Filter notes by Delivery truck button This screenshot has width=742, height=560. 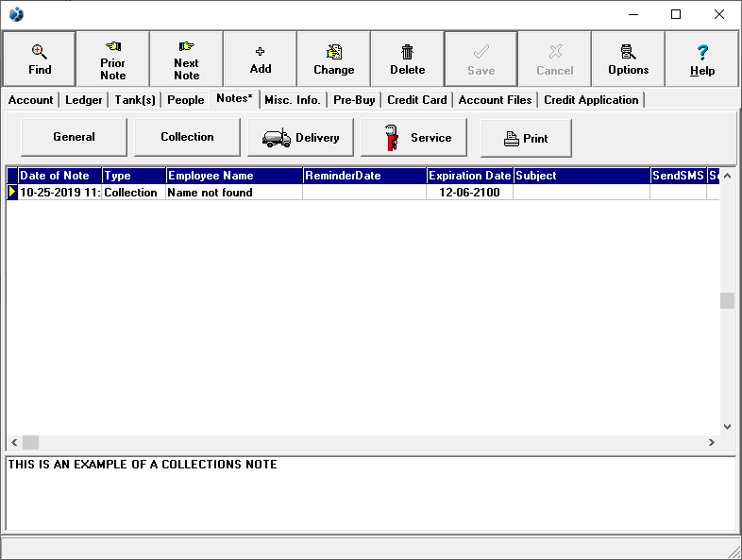(300, 137)
